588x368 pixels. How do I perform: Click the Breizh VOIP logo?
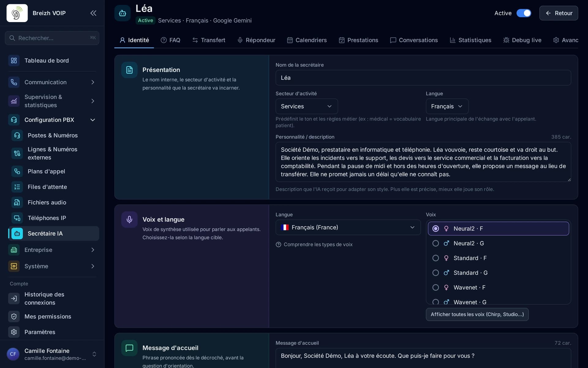17,13
